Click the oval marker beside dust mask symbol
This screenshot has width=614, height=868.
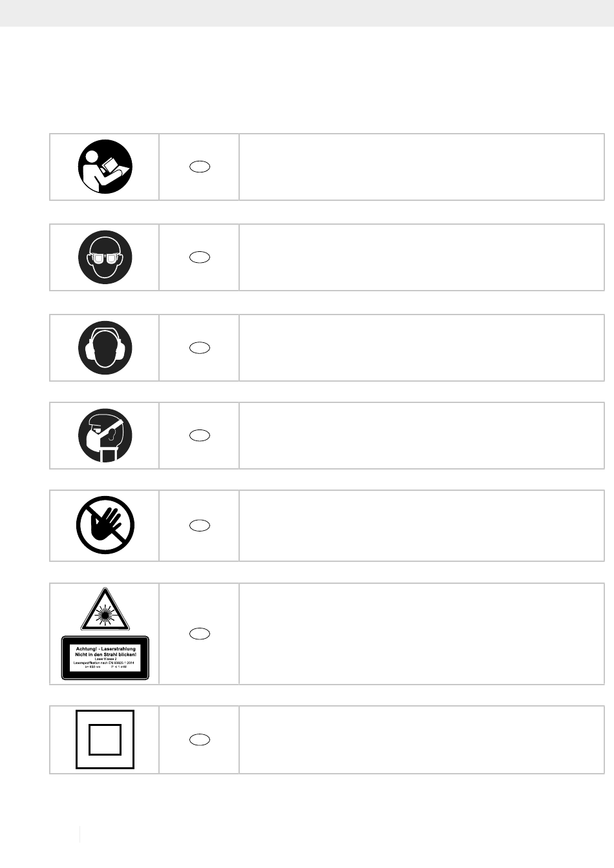pyautogui.click(x=200, y=435)
